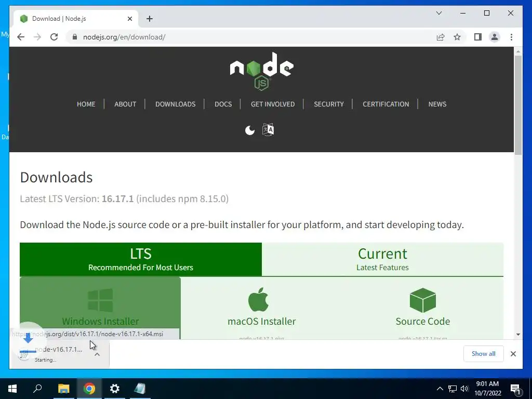Open the side panel icon
Screen dimensions: 532x399
(x=478, y=37)
